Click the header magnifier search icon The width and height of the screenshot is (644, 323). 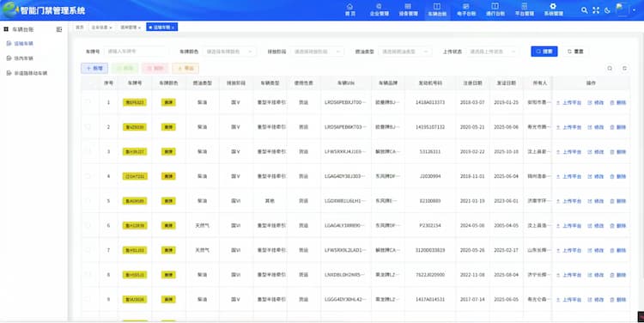click(584, 10)
